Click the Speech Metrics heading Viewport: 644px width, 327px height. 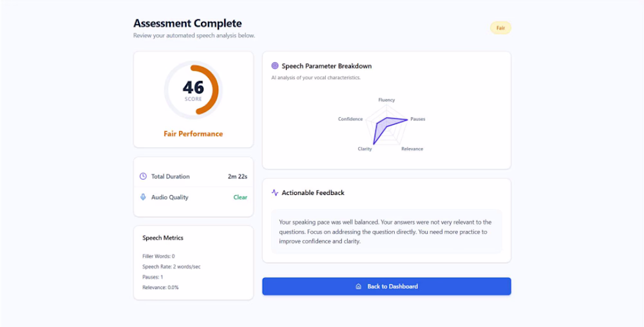(x=163, y=238)
